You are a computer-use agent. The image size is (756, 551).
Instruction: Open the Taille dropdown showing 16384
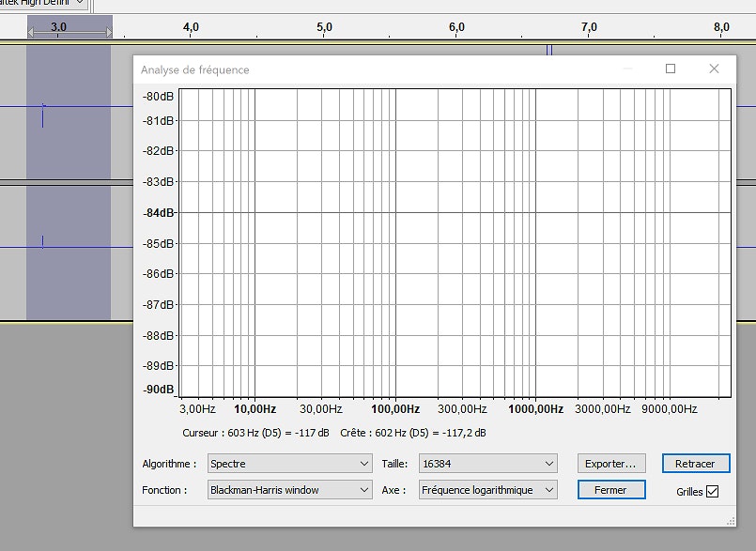[x=488, y=464]
